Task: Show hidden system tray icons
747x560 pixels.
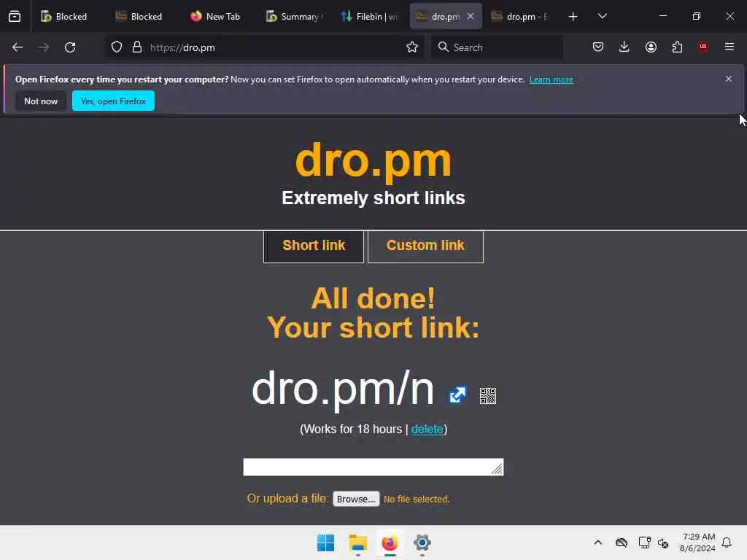Action: click(598, 542)
